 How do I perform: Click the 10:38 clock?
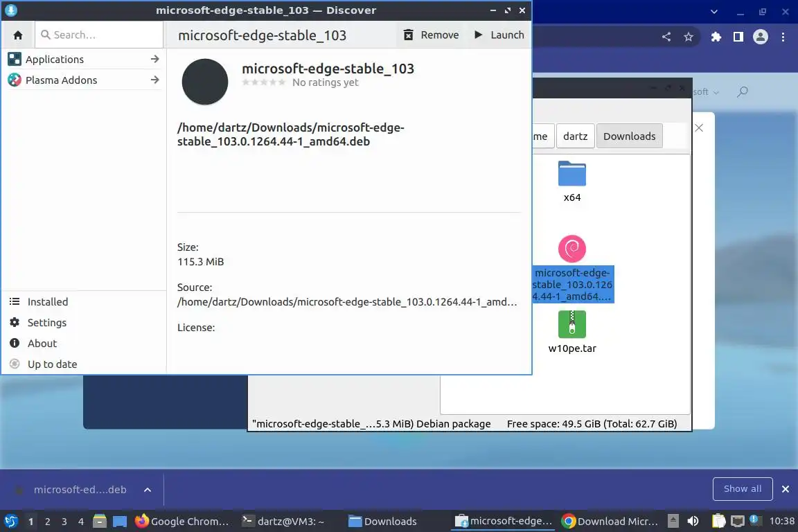coord(781,521)
